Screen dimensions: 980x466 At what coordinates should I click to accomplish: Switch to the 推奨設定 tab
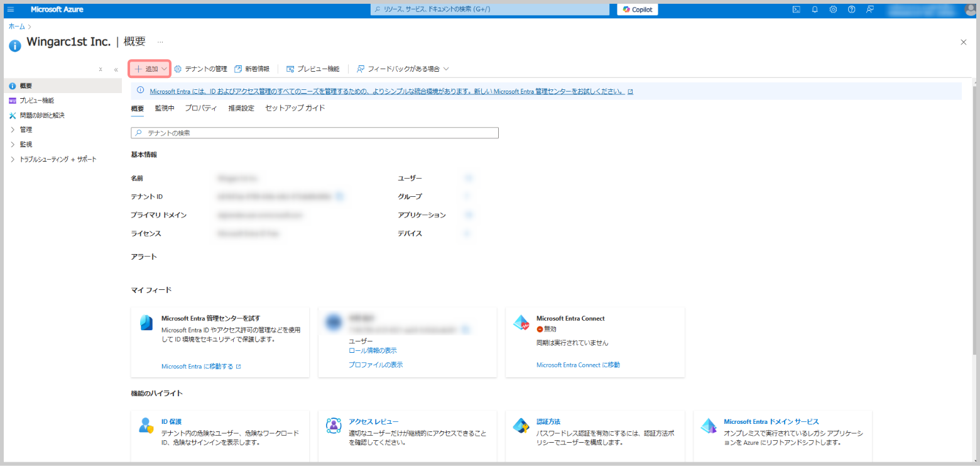pyautogui.click(x=241, y=108)
